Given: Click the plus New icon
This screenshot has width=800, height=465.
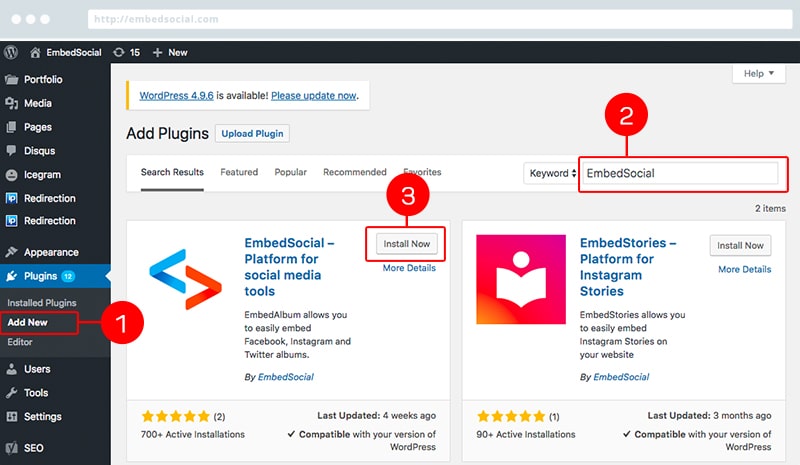Looking at the screenshot, I should click(157, 53).
